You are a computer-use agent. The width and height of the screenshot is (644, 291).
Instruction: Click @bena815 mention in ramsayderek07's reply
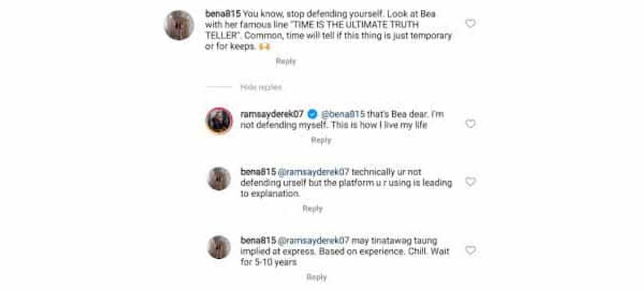343,114
